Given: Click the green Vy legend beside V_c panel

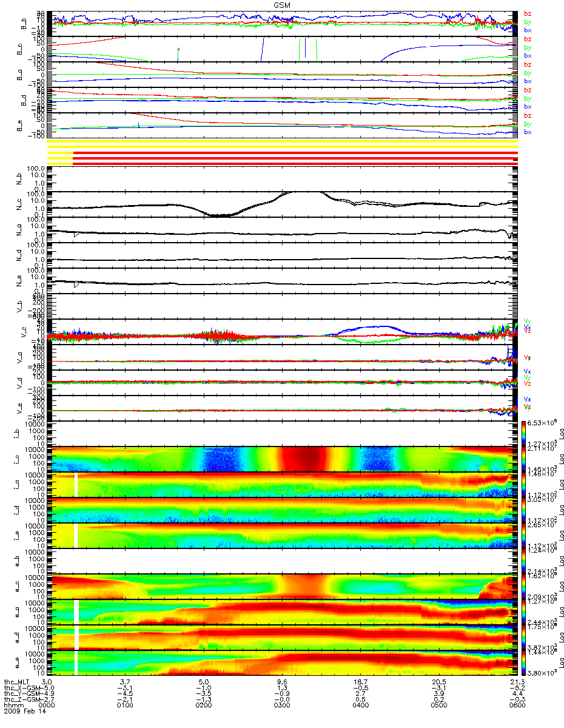Looking at the screenshot, I should [x=528, y=321].
